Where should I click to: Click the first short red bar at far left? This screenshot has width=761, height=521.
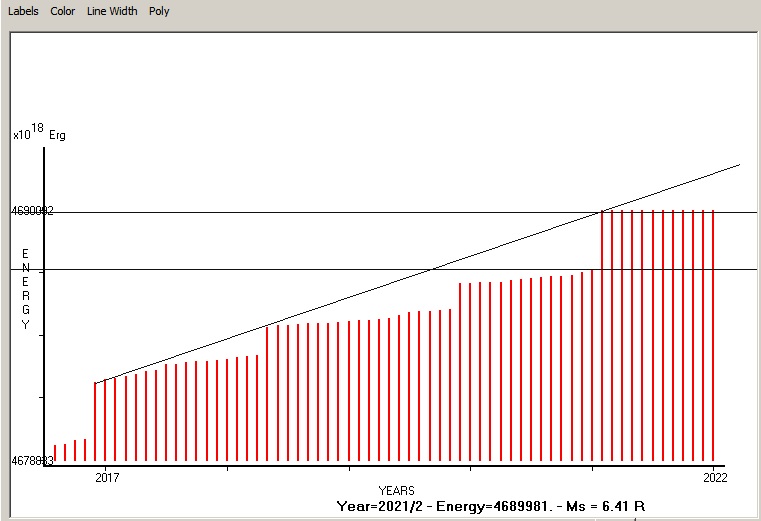tap(55, 454)
